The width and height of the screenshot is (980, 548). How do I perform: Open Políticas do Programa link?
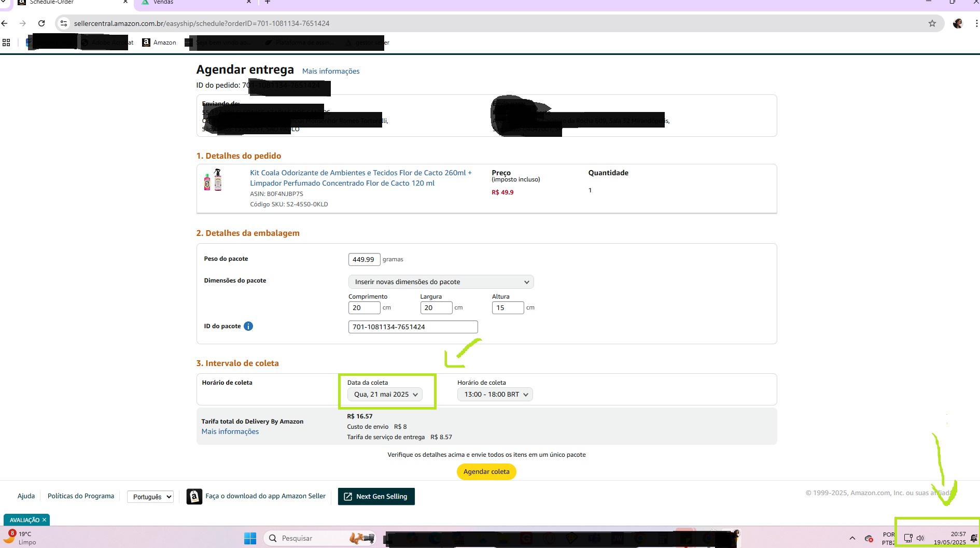81,496
